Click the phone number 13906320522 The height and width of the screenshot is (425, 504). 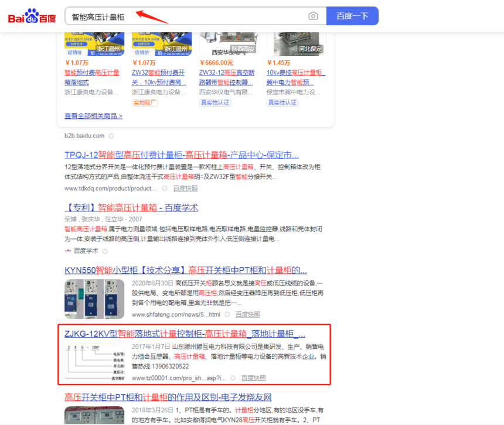tap(171, 366)
